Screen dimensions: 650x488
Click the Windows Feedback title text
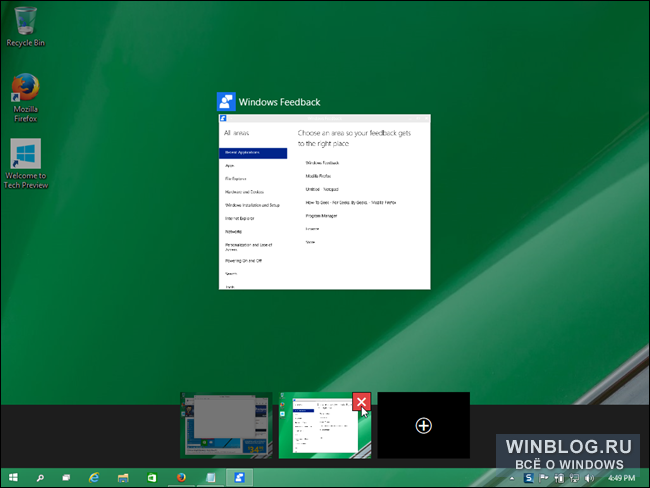tap(279, 102)
